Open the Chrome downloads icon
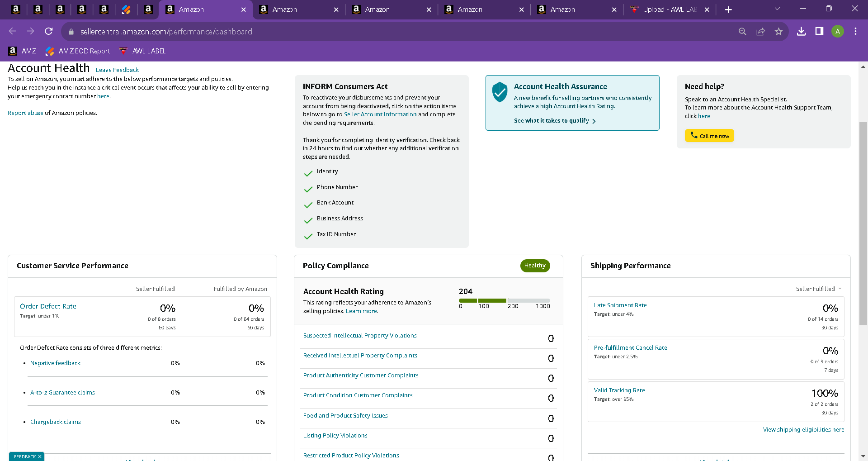868x461 pixels. click(x=801, y=31)
